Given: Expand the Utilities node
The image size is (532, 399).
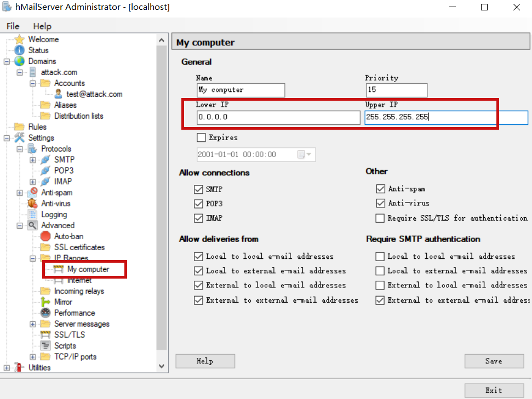Looking at the screenshot, I should [7, 368].
